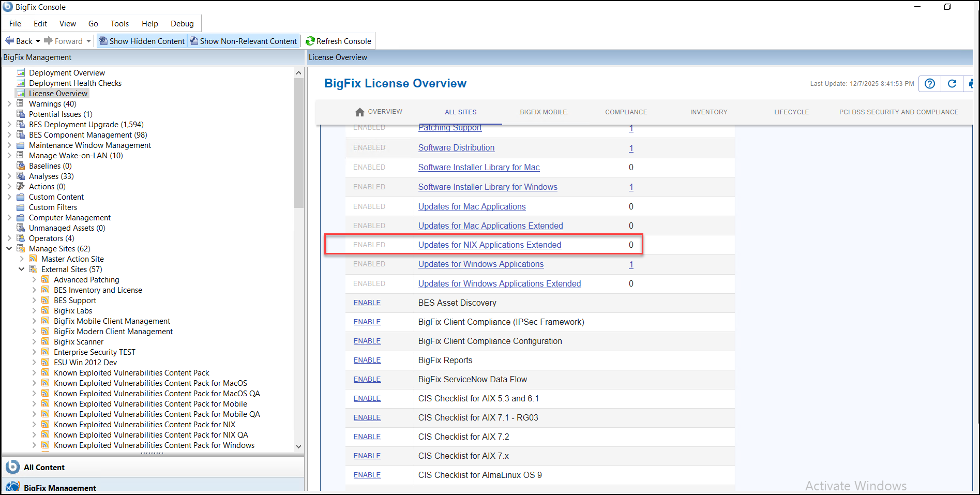
Task: Click the home icon on OVERVIEW tab
Action: pyautogui.click(x=360, y=112)
